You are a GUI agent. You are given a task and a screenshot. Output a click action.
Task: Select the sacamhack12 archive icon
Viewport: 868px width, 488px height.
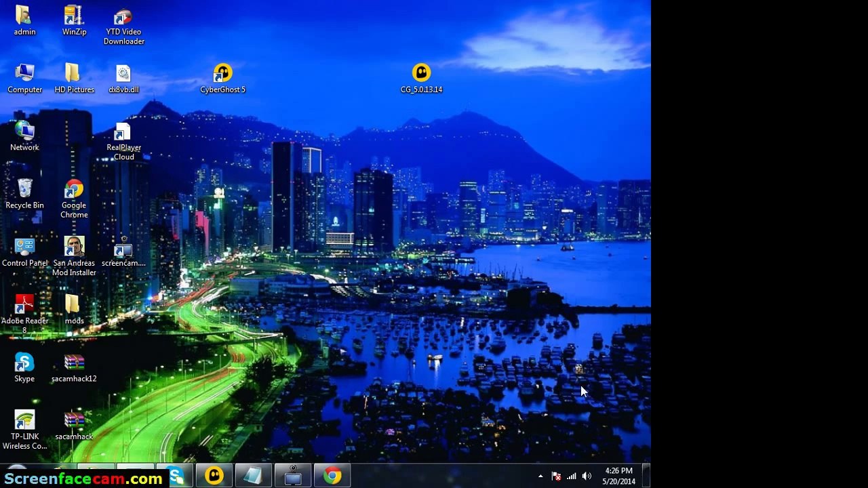tap(74, 367)
